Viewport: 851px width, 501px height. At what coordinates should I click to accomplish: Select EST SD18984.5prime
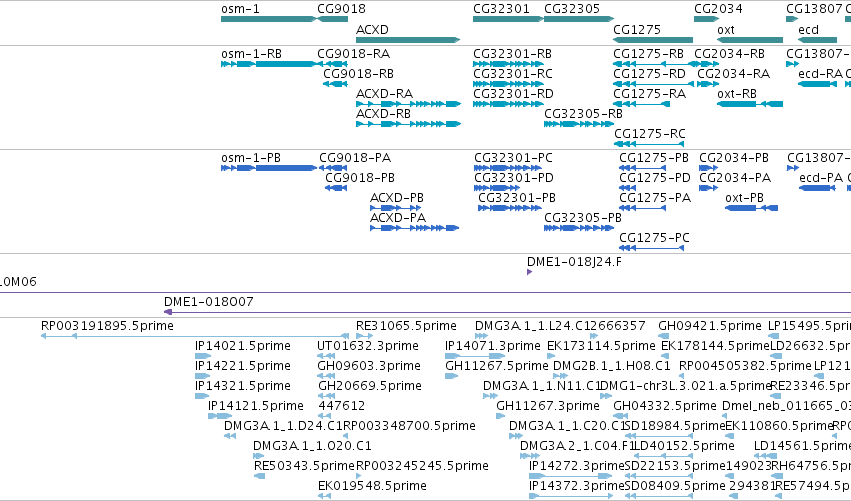(x=658, y=436)
